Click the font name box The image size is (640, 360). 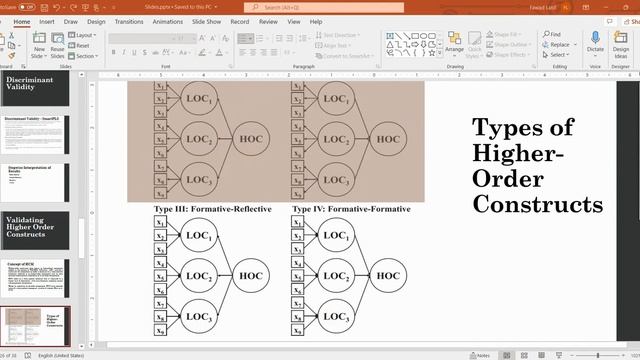(141, 38)
